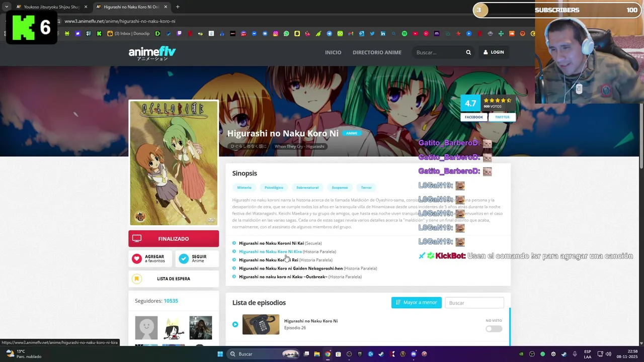The image size is (644, 362).
Task: Open Chrome from the taskbar
Action: 328,354
